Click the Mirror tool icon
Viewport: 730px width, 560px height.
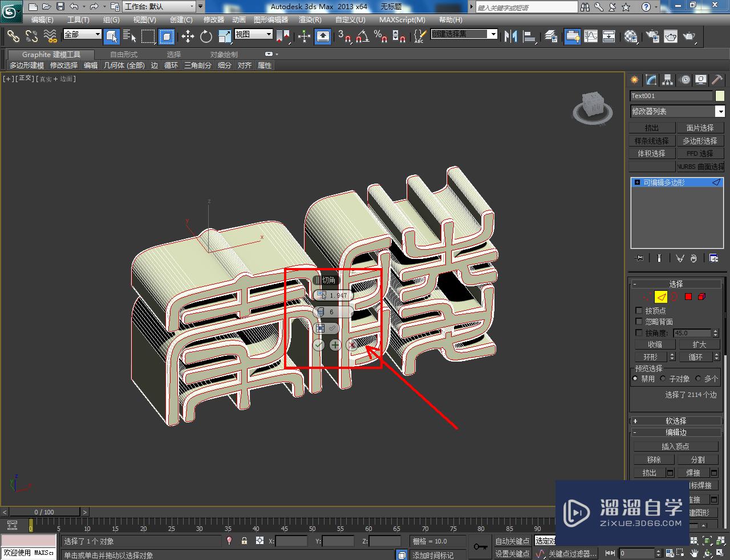(511, 36)
